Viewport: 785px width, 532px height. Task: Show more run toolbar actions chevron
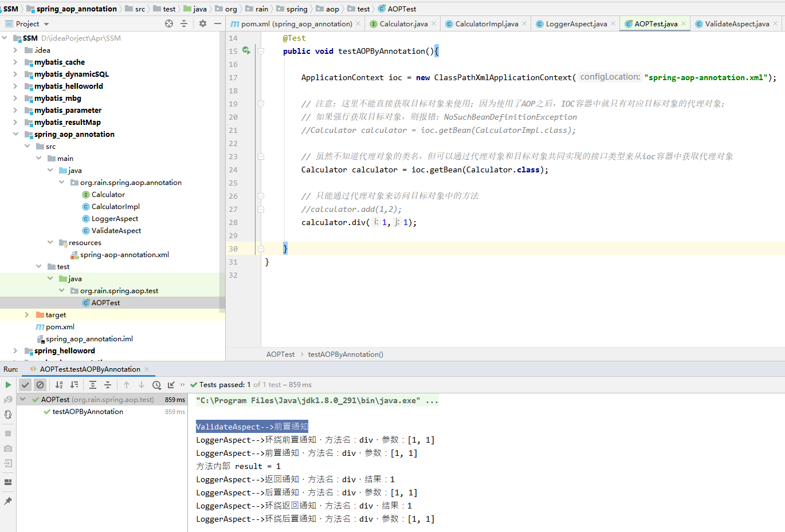pyautogui.click(x=183, y=385)
